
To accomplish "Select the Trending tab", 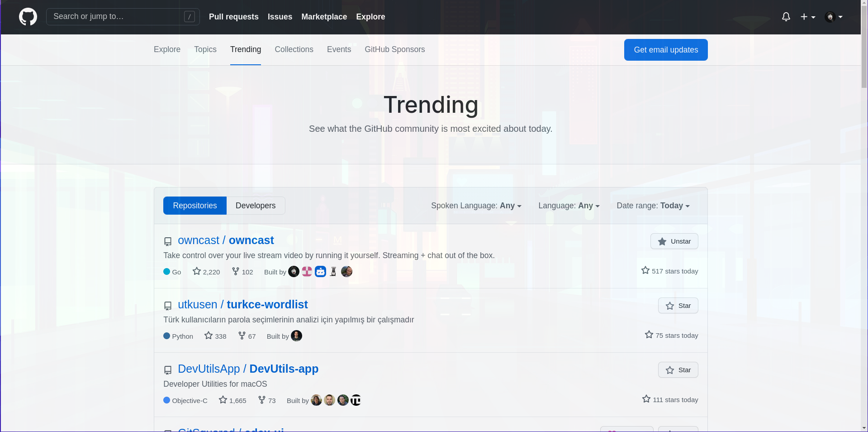I will 246,49.
